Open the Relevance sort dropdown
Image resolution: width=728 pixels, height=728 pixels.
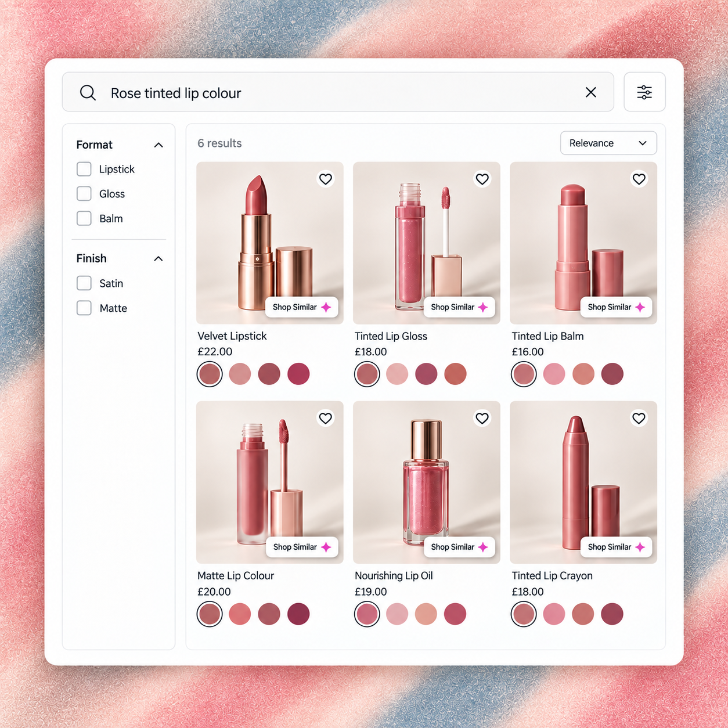pos(608,143)
